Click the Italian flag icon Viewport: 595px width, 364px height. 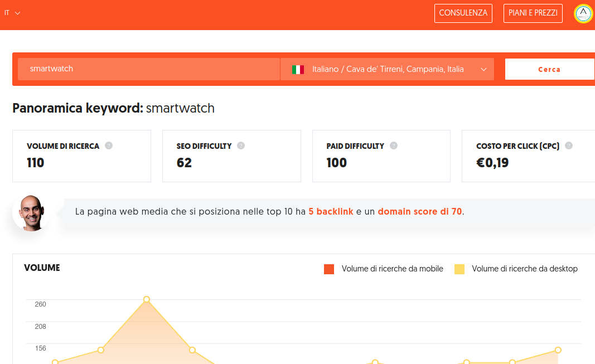click(298, 69)
